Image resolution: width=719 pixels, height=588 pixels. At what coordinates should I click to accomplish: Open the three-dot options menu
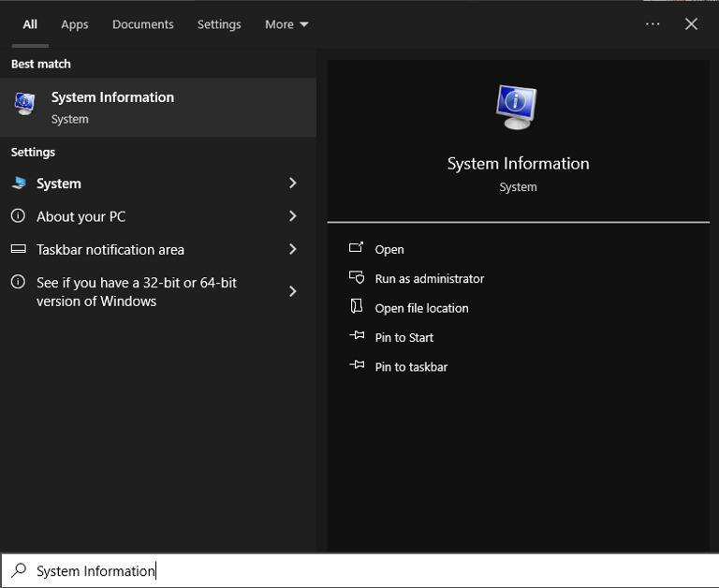point(653,23)
